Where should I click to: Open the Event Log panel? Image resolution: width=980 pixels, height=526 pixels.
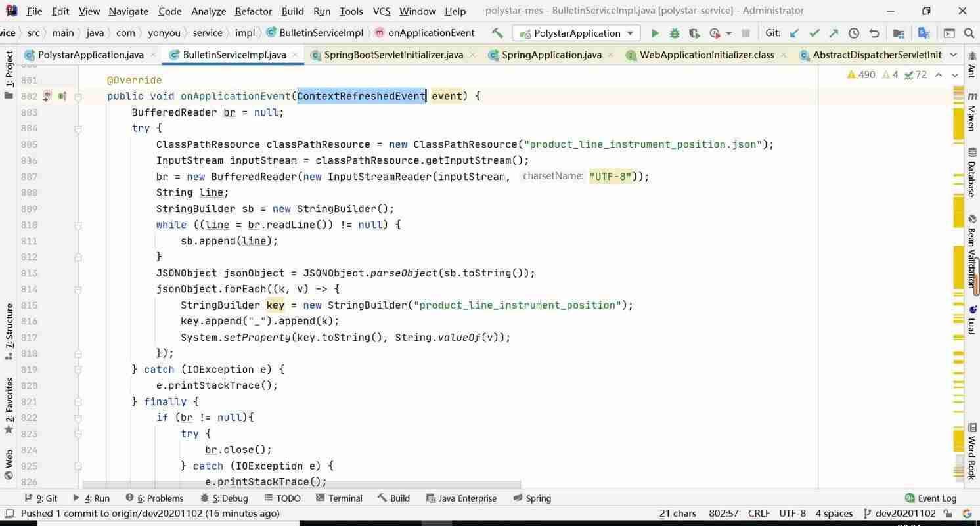pyautogui.click(x=930, y=498)
